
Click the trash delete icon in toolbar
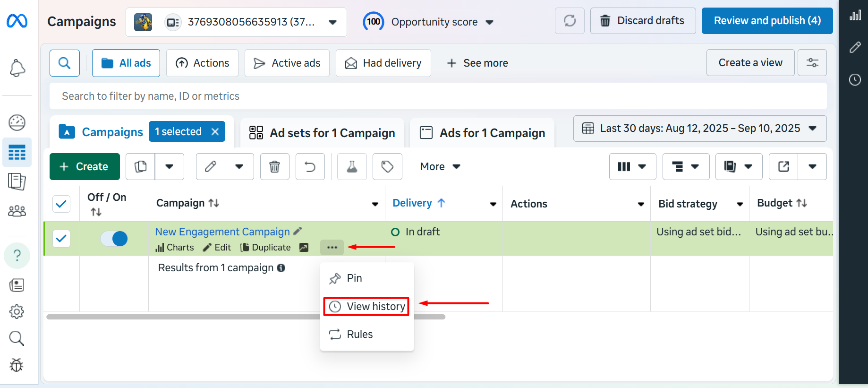pos(274,166)
